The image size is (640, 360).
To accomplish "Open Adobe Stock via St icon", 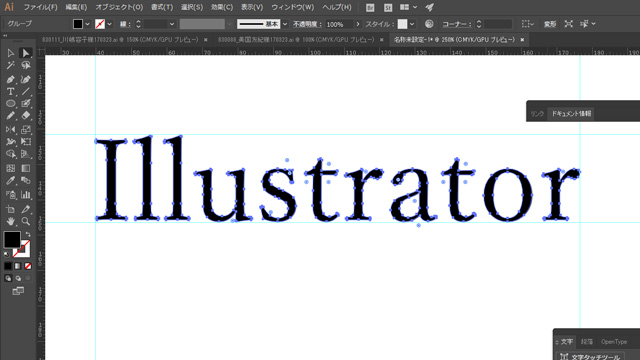I will (x=388, y=7).
